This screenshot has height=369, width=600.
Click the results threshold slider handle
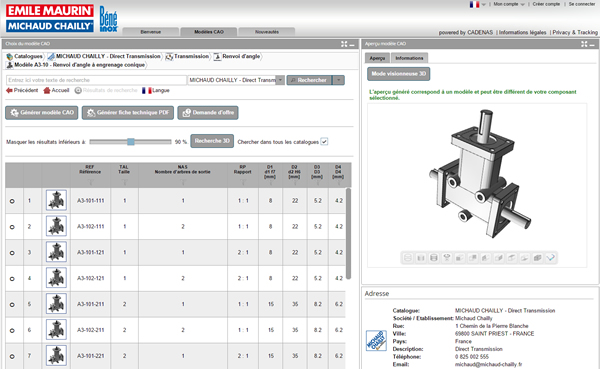tap(131, 142)
